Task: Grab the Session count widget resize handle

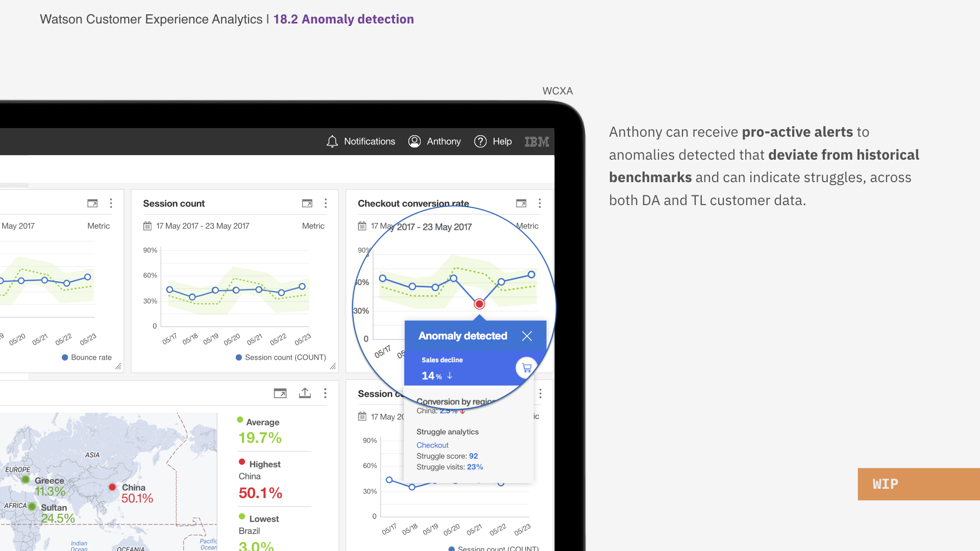Action: point(333,366)
